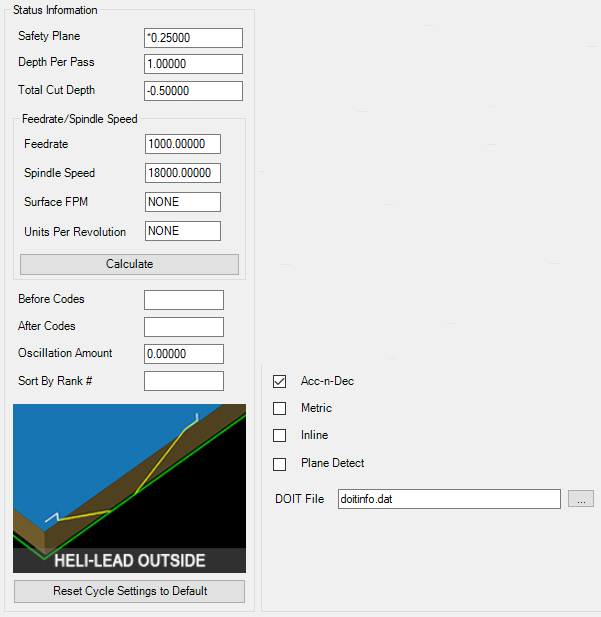
Task: Click the Feedrate value field
Action: click(x=183, y=144)
